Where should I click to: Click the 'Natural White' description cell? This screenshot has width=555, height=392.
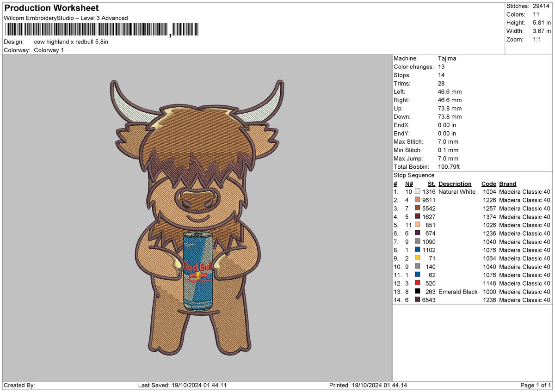(x=457, y=192)
